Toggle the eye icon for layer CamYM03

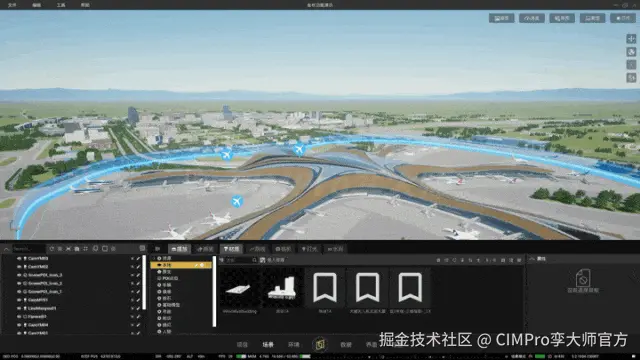pyautogui.click(x=19, y=258)
